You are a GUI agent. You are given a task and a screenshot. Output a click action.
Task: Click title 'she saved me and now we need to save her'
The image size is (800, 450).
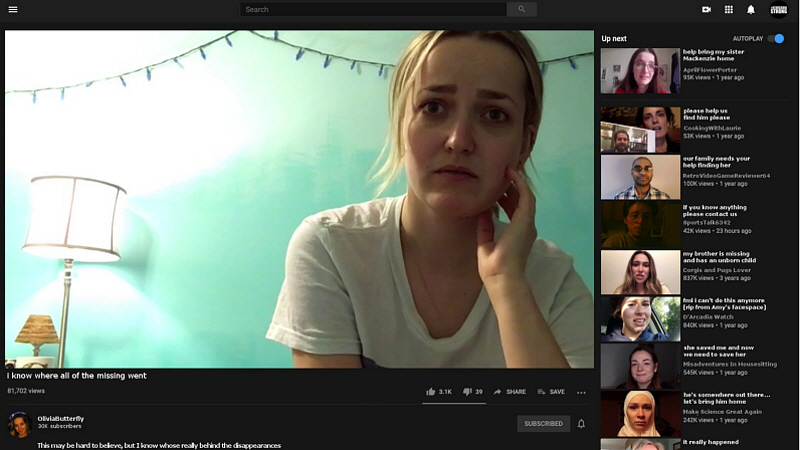click(718, 351)
